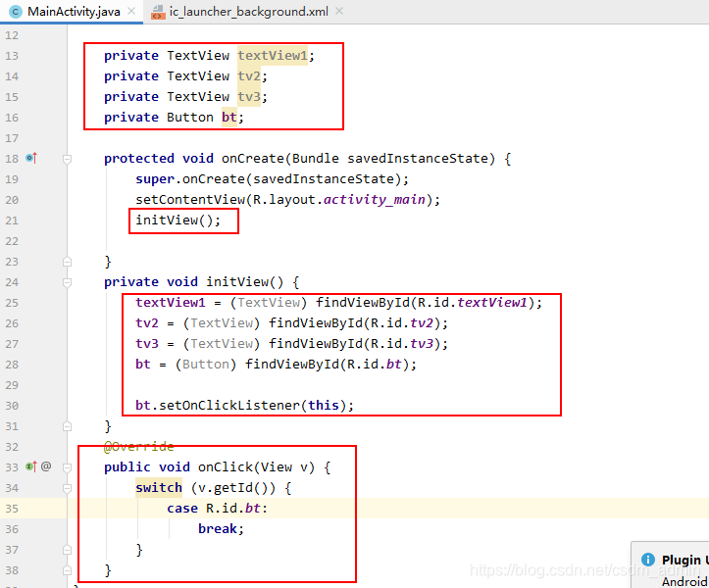Click activity_main in setContentView call
709x588 pixels.
[375, 199]
